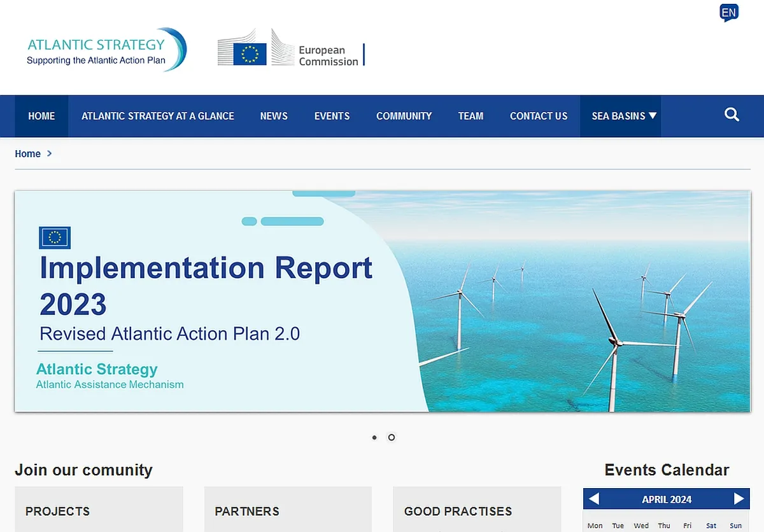This screenshot has width=764, height=532.
Task: Click the Sun calendar column header
Action: pyautogui.click(x=735, y=526)
